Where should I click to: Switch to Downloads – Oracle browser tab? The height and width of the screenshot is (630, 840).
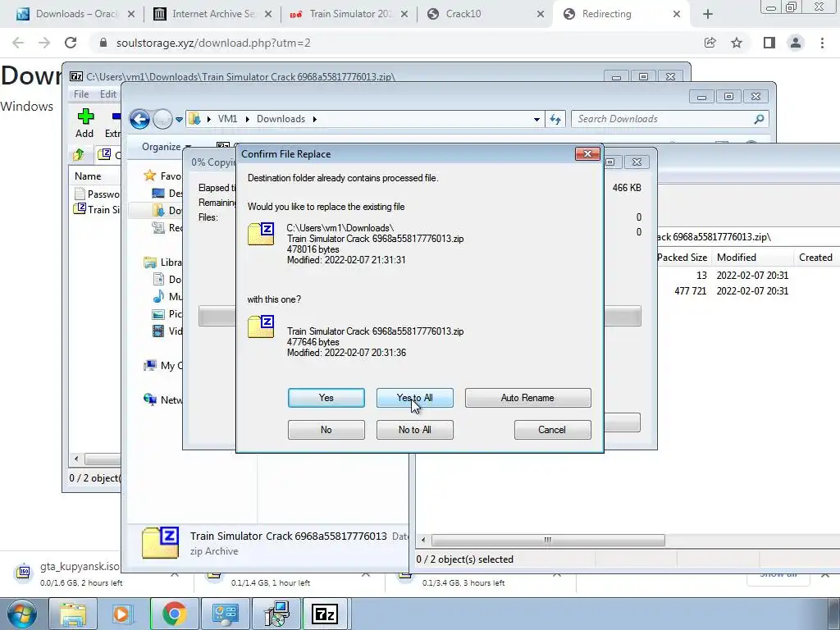76,14
